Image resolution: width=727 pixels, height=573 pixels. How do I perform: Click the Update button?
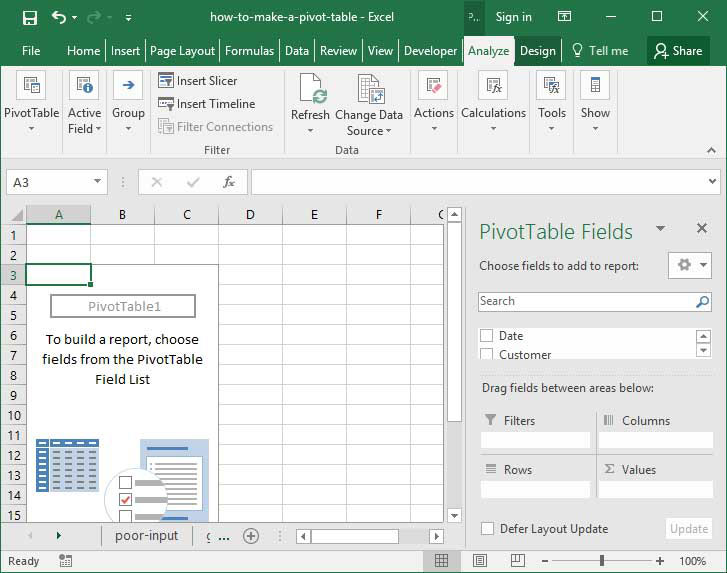(689, 528)
